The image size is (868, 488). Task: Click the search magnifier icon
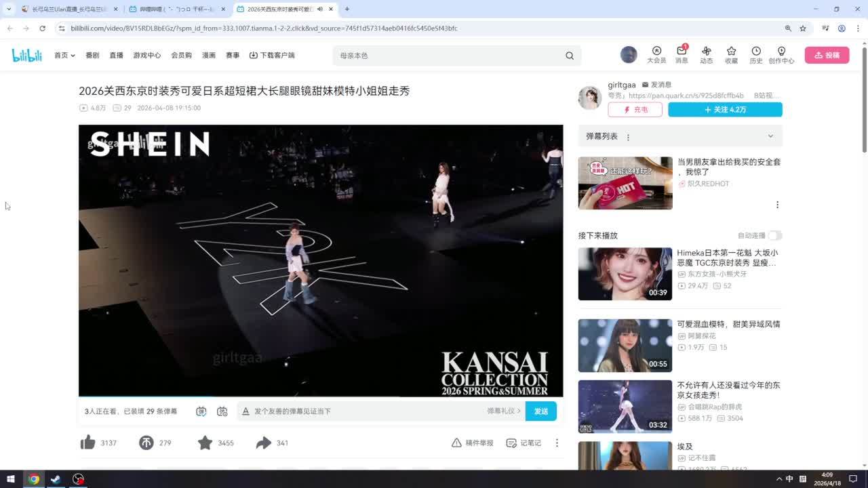[570, 56]
